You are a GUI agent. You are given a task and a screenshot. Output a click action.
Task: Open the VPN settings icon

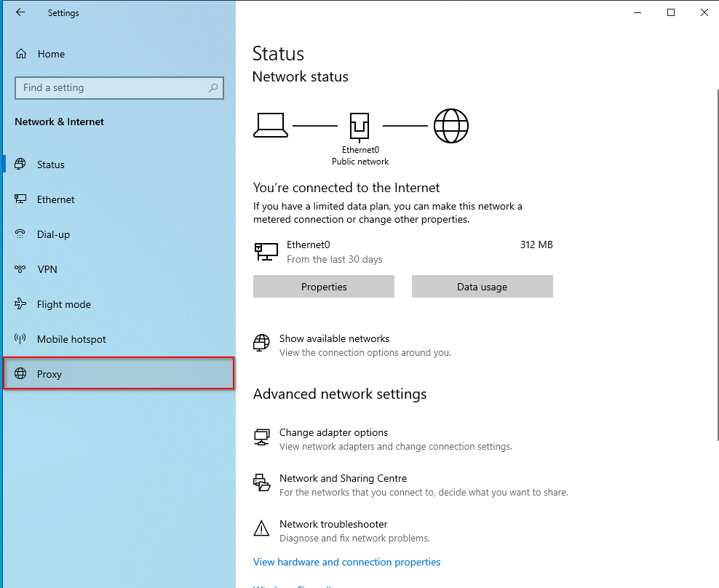(20, 269)
